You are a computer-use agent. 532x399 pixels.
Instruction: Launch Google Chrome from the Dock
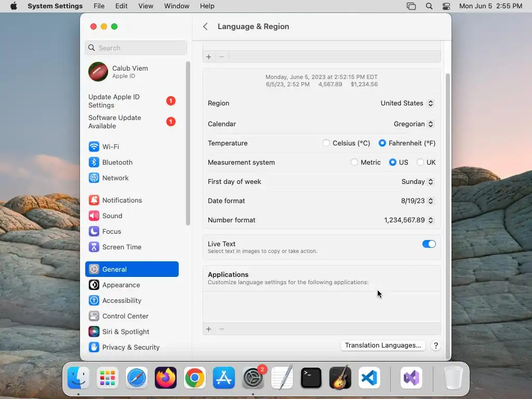click(195, 378)
